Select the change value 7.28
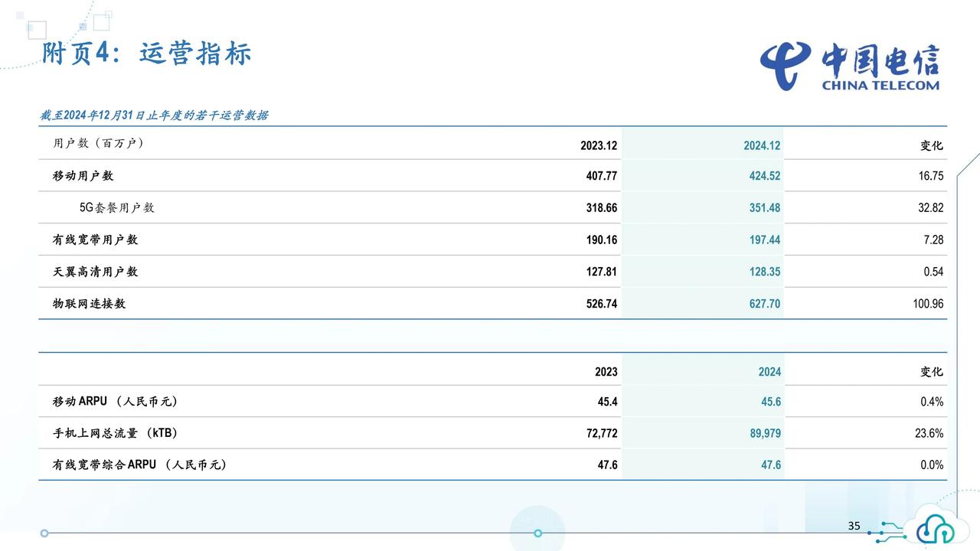 click(934, 240)
